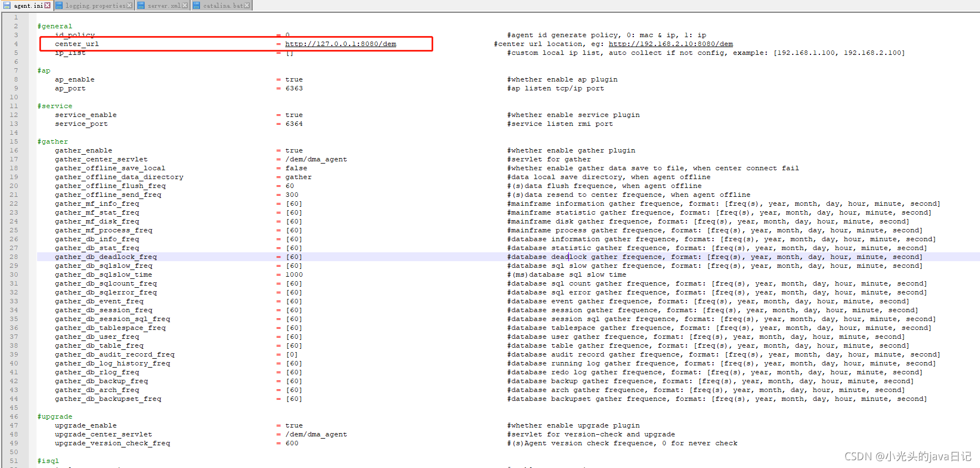Click the http://127.0.0.1:8080/dem link
980x468 pixels.
pyautogui.click(x=341, y=44)
